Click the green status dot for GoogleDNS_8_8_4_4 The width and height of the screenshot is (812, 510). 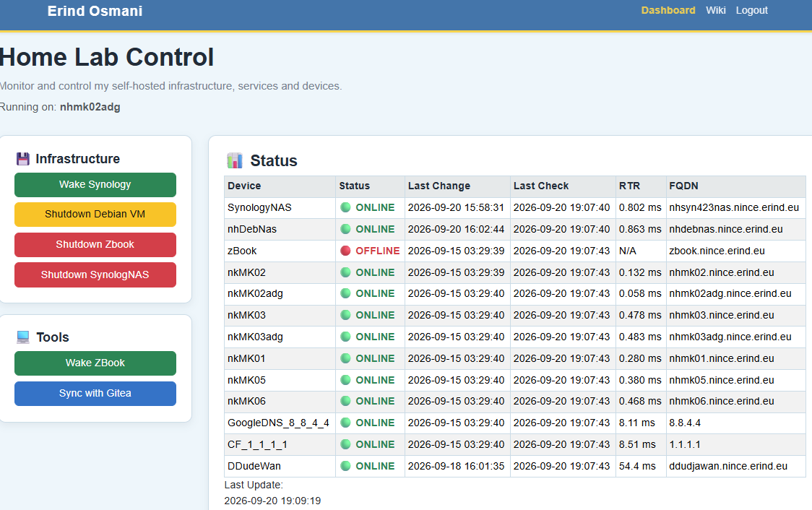click(x=345, y=423)
